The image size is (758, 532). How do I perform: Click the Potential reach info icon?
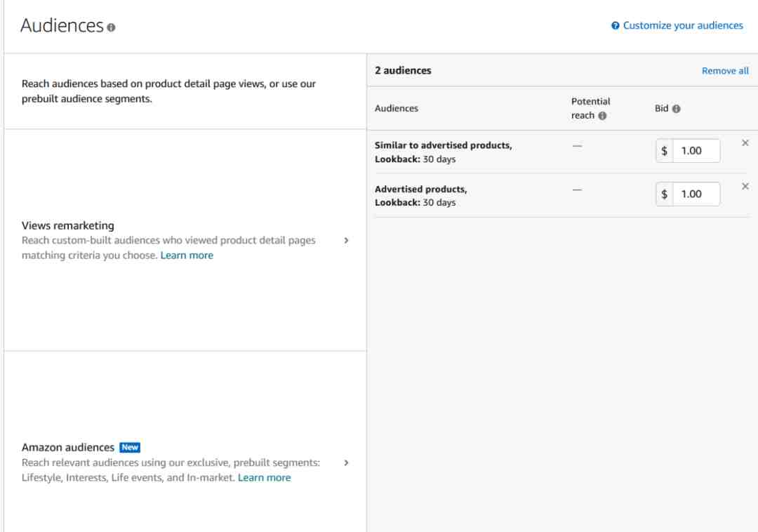602,116
